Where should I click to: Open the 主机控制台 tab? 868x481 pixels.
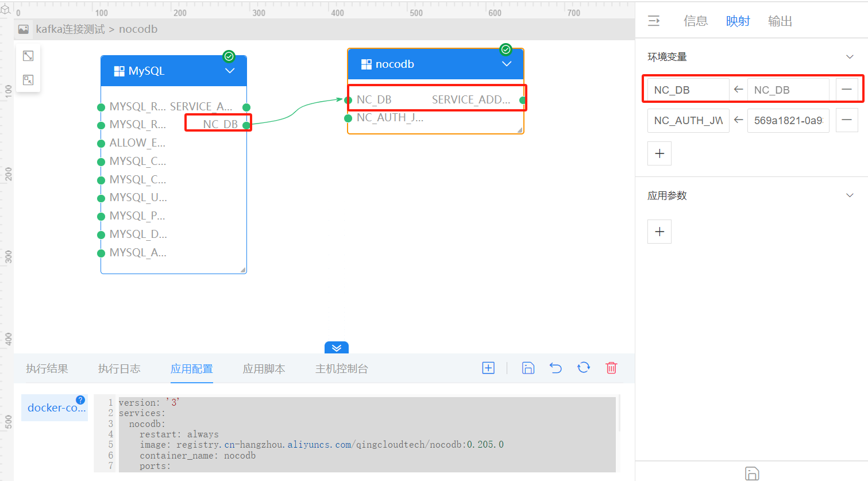tap(342, 369)
